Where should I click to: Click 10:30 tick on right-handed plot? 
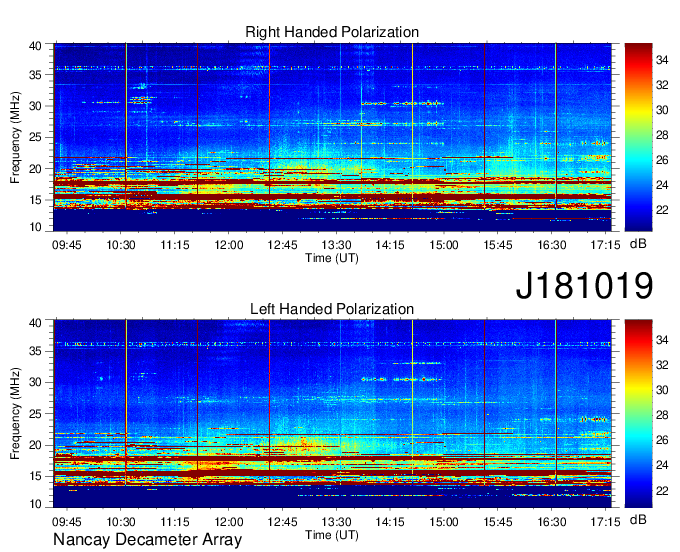click(121, 245)
